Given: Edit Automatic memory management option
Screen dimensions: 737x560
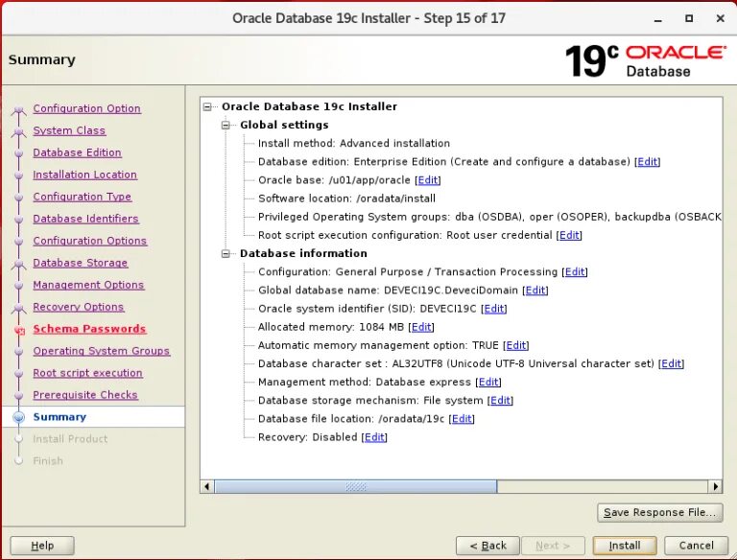Looking at the screenshot, I should 516,345.
